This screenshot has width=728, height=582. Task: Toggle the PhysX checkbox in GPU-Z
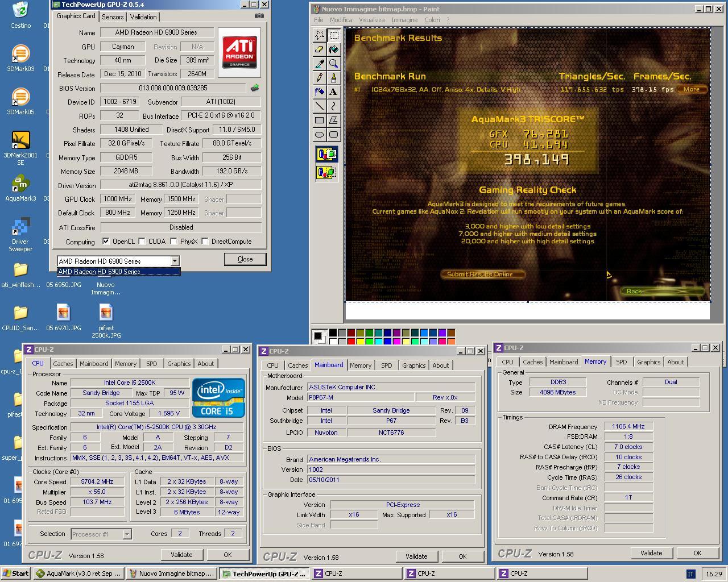[x=173, y=241]
